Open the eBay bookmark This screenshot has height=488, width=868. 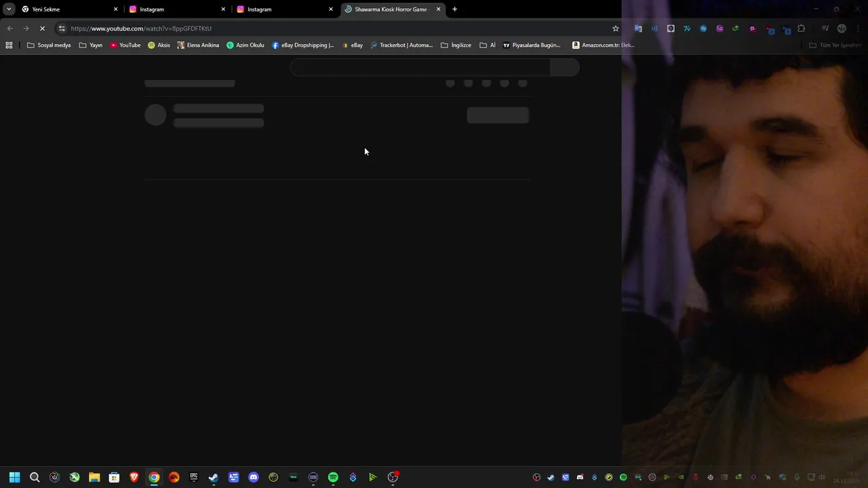pyautogui.click(x=352, y=45)
